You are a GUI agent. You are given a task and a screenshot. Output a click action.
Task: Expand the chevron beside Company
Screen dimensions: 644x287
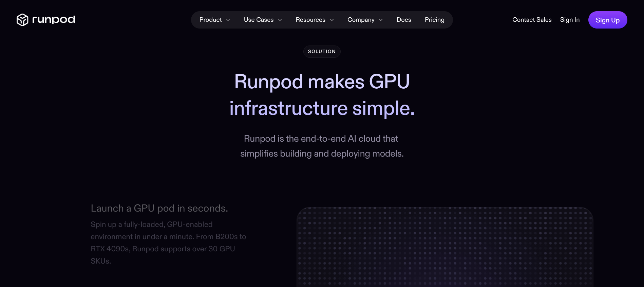[x=381, y=20]
